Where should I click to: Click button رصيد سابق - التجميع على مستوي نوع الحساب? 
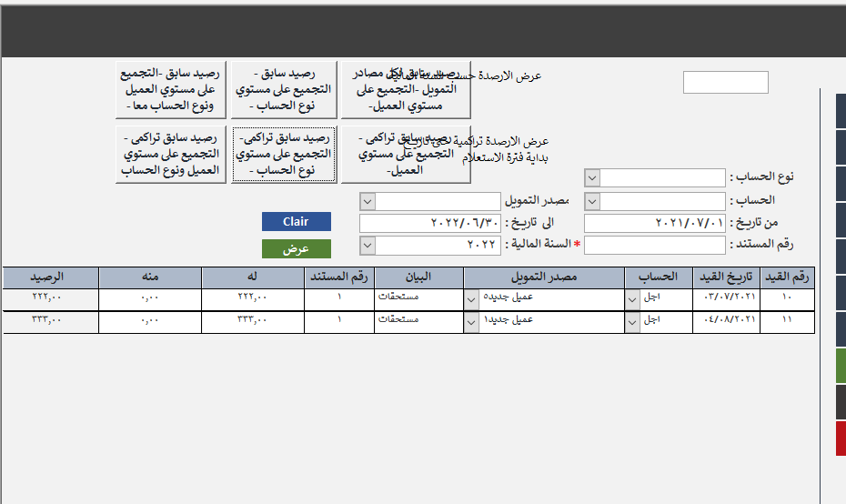pos(284,89)
